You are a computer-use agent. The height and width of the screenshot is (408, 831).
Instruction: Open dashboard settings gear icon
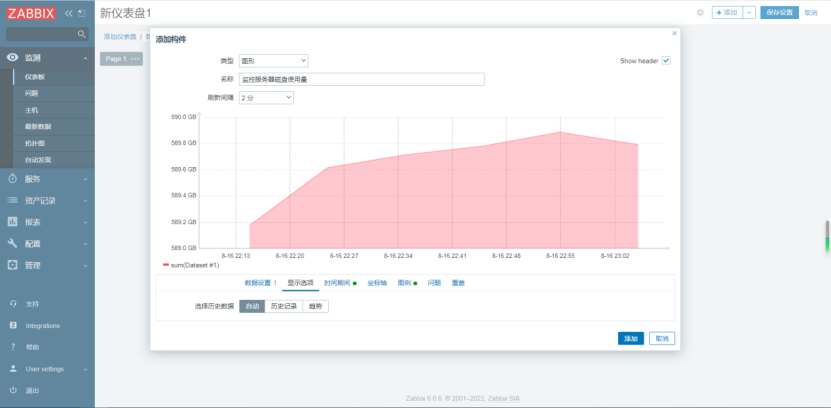click(x=700, y=13)
